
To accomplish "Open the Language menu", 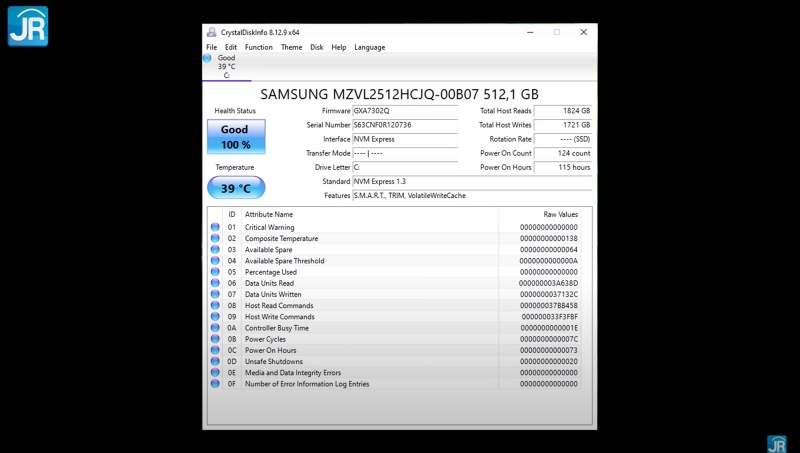I will pyautogui.click(x=369, y=47).
